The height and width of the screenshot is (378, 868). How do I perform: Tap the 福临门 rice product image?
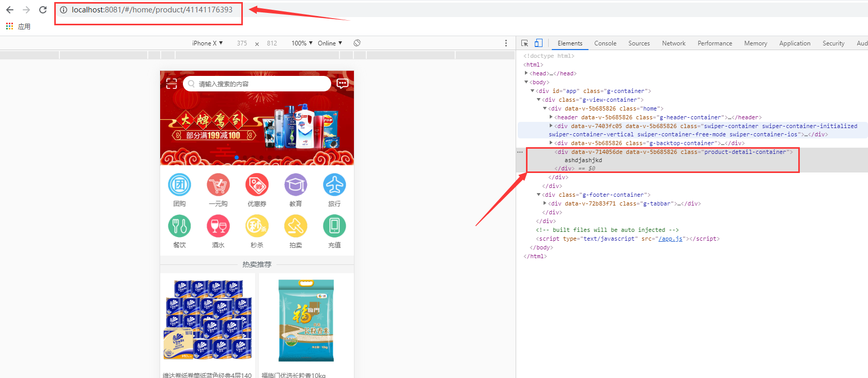(306, 320)
